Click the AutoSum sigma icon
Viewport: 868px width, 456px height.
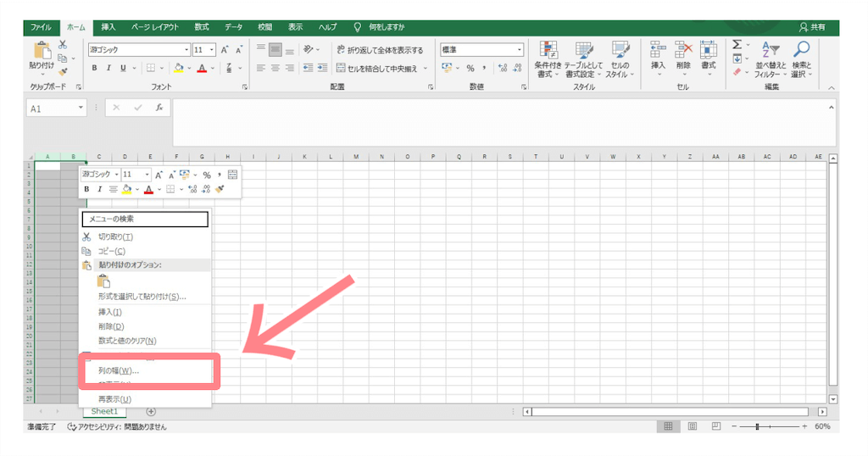[737, 44]
